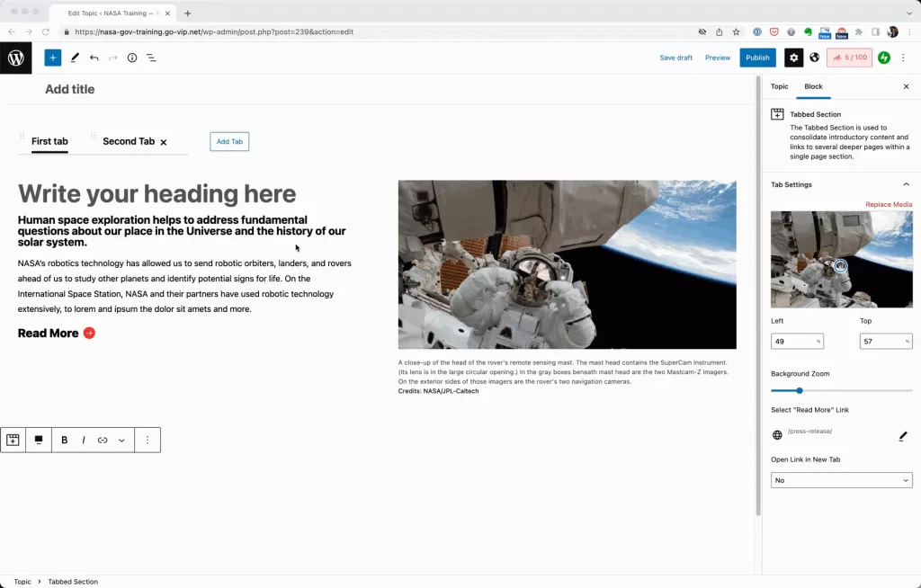Click the Publish button
Screen dimensions: 921x588
coord(757,58)
